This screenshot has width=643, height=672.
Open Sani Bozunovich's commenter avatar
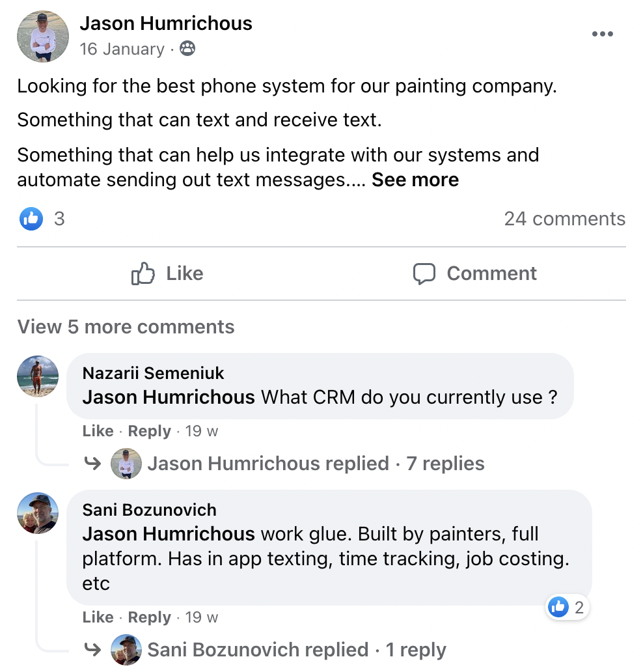point(38,513)
